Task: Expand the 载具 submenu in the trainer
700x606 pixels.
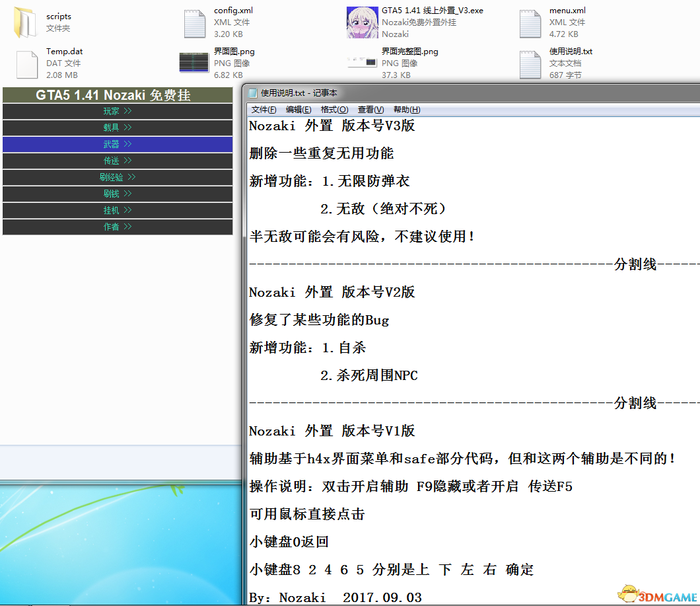Action: (x=117, y=128)
